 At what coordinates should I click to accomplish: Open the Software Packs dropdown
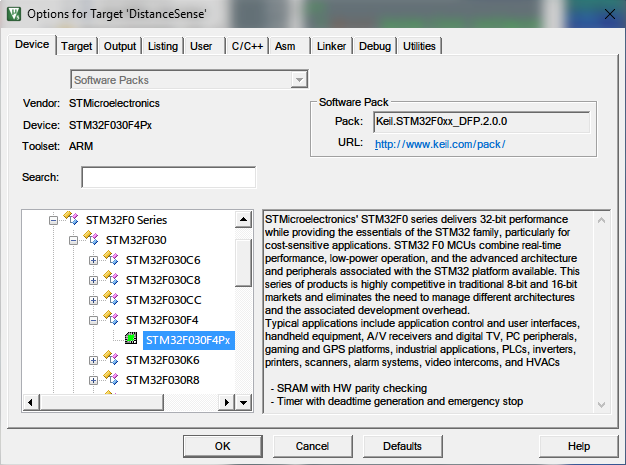(x=299, y=80)
